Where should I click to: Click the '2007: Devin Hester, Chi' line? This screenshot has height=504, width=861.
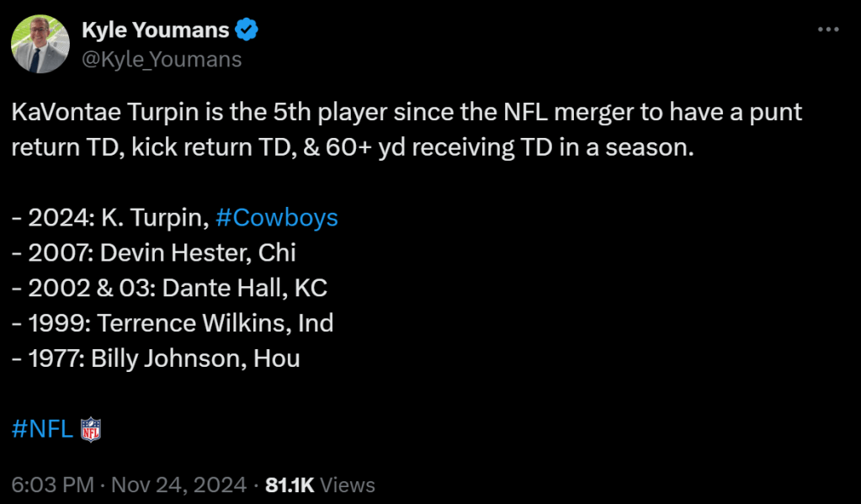(x=153, y=253)
